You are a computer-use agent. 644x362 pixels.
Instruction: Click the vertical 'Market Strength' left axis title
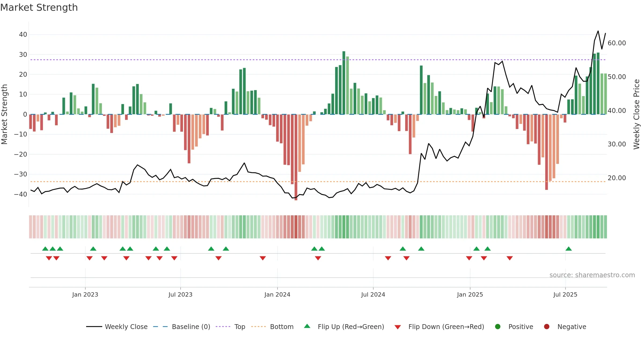click(5, 114)
